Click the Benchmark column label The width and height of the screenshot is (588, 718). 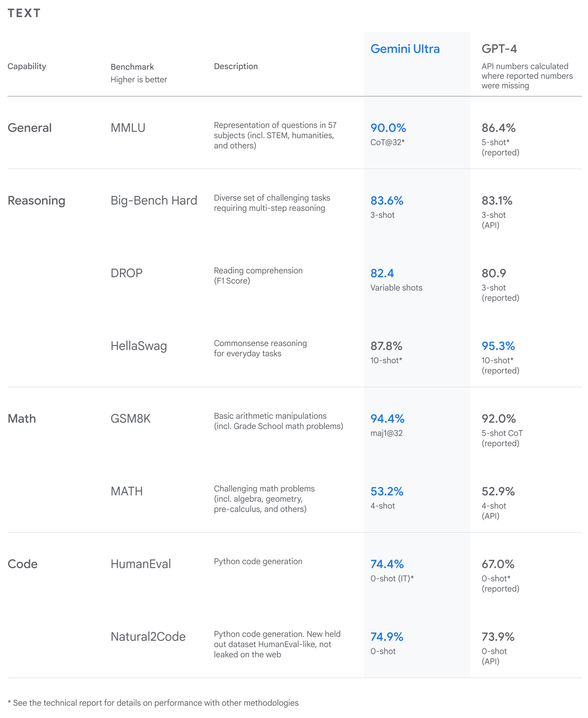pos(132,67)
